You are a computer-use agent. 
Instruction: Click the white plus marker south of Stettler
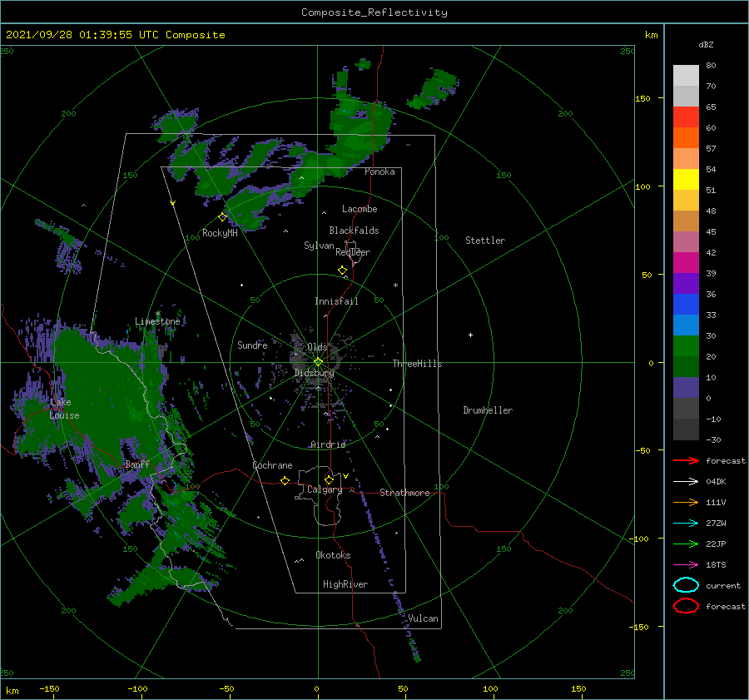pos(470,335)
